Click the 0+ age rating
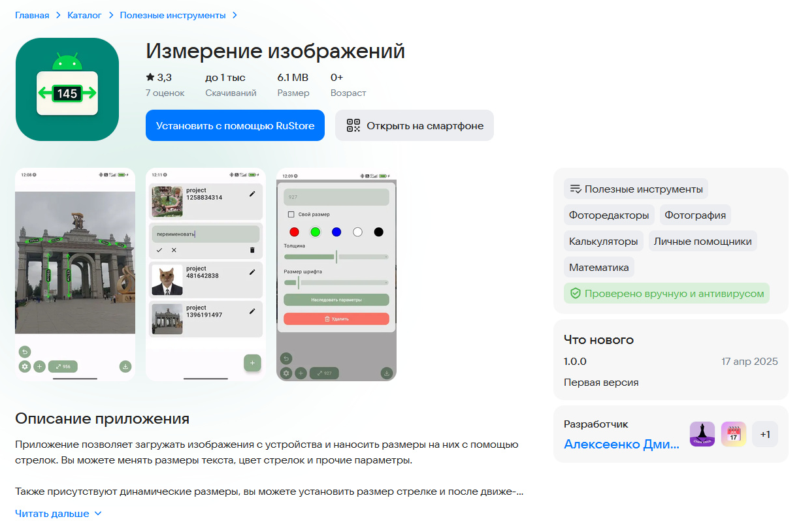The image size is (801, 532). (337, 77)
